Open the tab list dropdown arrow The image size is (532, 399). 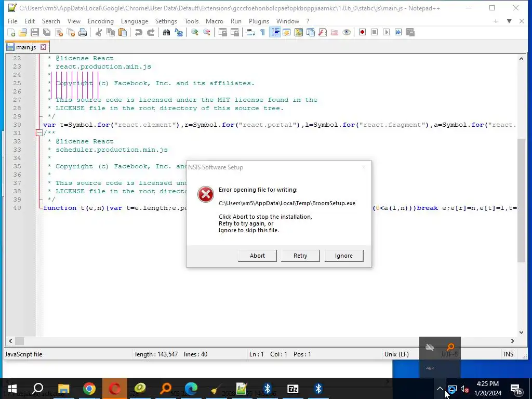509,21
